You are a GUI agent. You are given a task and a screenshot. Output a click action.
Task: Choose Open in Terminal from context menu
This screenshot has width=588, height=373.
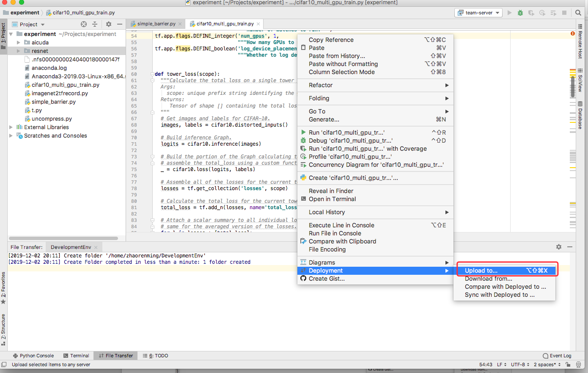pyautogui.click(x=332, y=199)
